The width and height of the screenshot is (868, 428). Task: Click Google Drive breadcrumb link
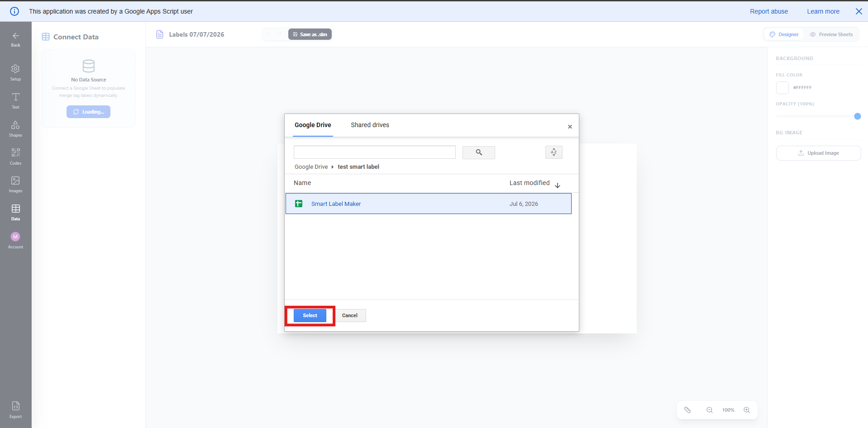pyautogui.click(x=311, y=167)
